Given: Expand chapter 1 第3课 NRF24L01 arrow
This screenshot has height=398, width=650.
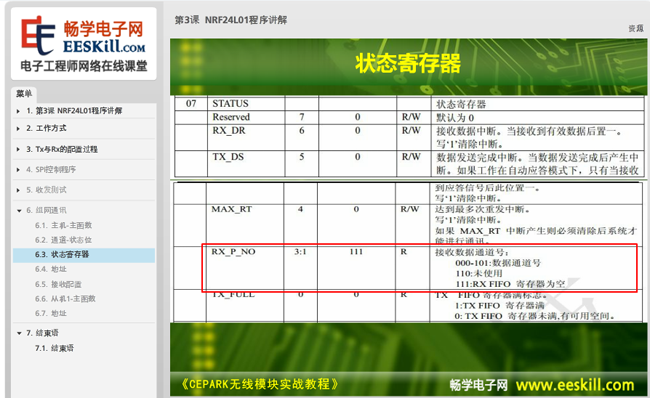Looking at the screenshot, I should 18,111.
